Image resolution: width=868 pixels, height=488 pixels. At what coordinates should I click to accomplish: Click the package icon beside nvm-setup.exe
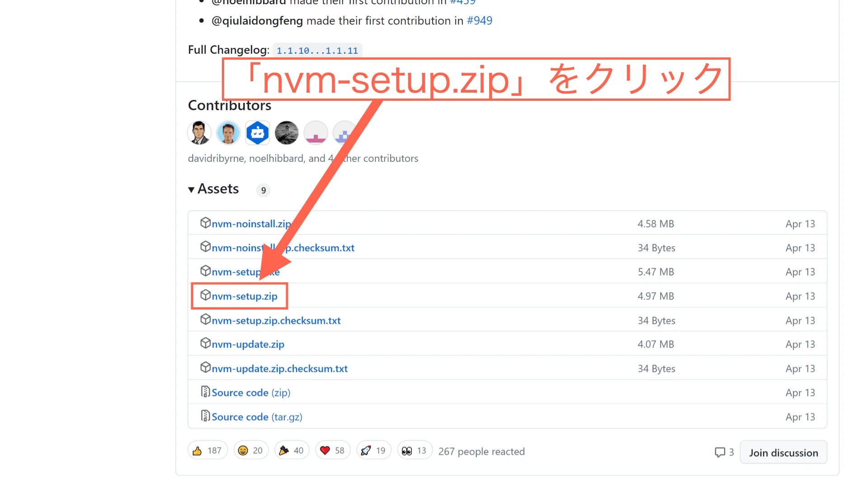click(x=206, y=271)
